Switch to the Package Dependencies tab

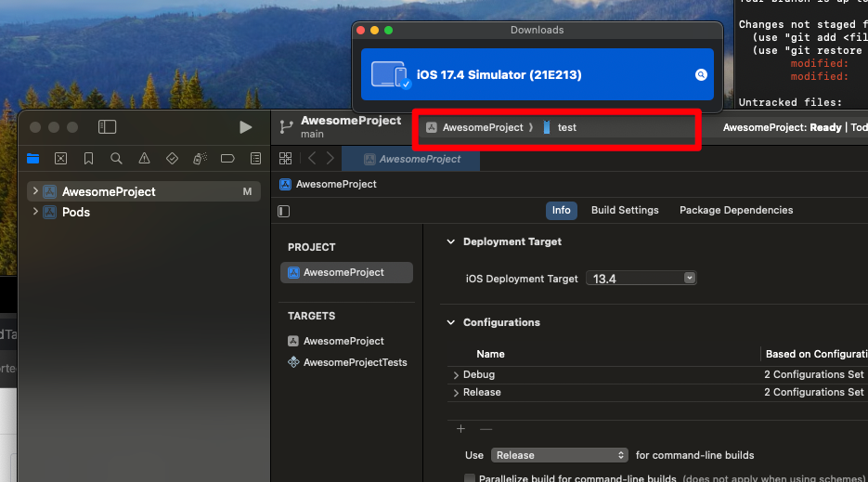click(x=736, y=210)
